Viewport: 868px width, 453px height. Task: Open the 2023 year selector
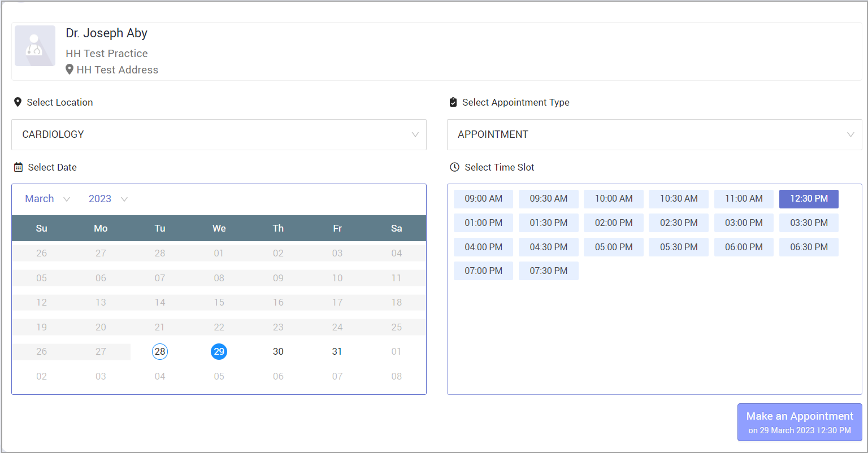108,199
